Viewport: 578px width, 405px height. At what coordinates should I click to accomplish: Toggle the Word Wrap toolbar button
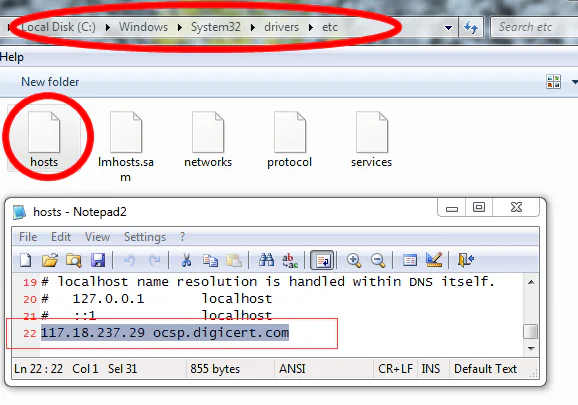(x=322, y=261)
